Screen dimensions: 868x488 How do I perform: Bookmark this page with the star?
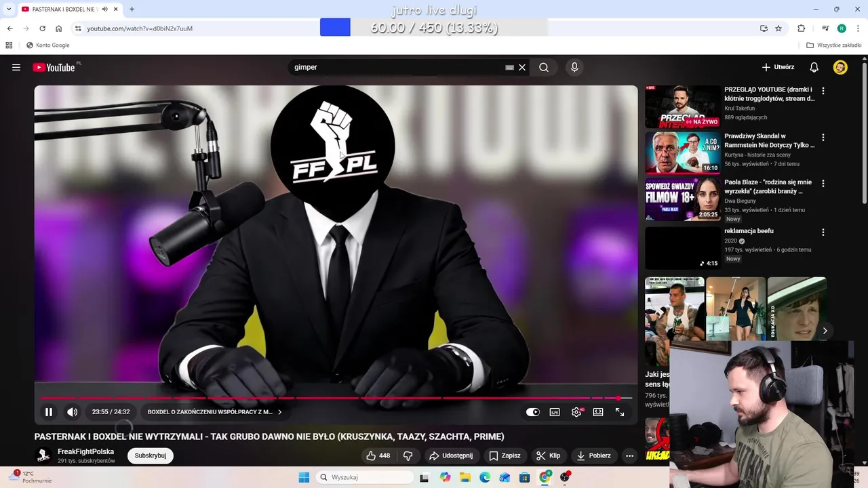click(x=778, y=28)
